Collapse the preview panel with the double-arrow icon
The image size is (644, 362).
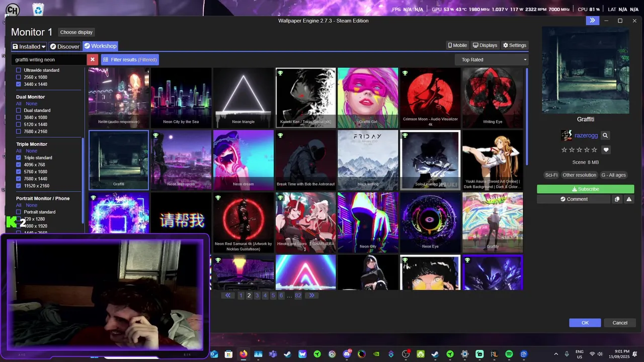pos(592,21)
